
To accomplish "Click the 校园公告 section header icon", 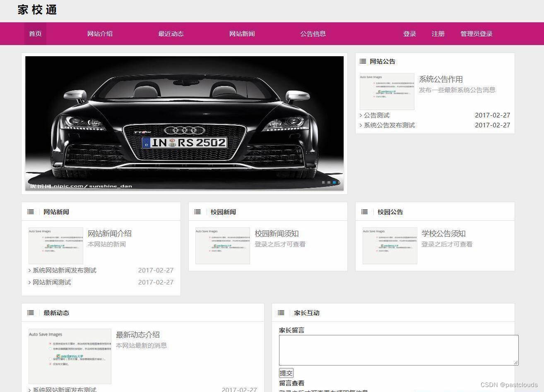I will [364, 211].
